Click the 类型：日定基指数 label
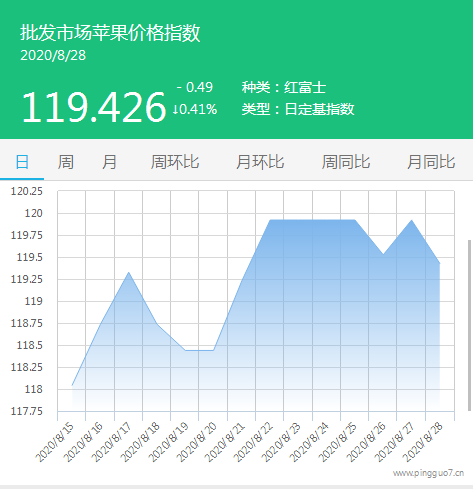473x489 pixels. coord(298,109)
